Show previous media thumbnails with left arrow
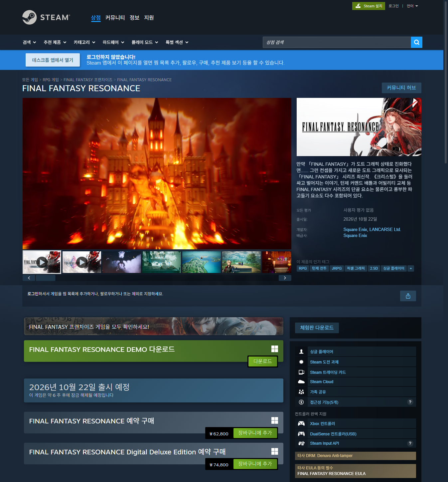This screenshot has height=482, width=448. 29,278
